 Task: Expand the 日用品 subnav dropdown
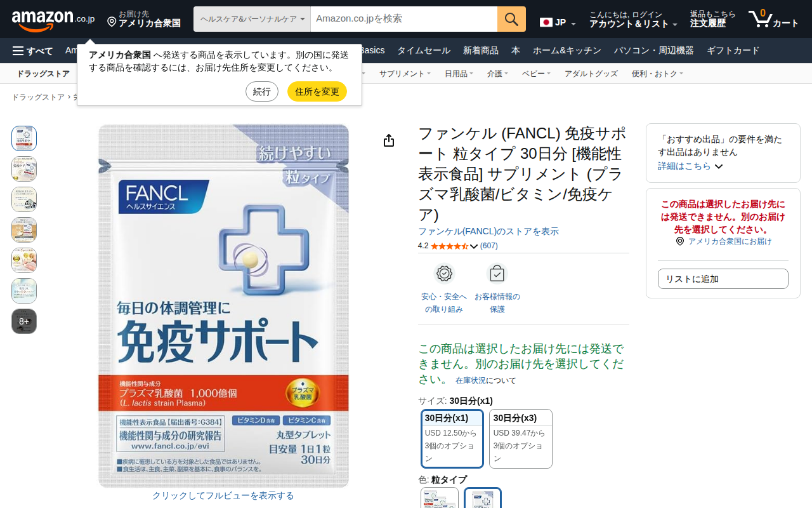click(x=459, y=74)
